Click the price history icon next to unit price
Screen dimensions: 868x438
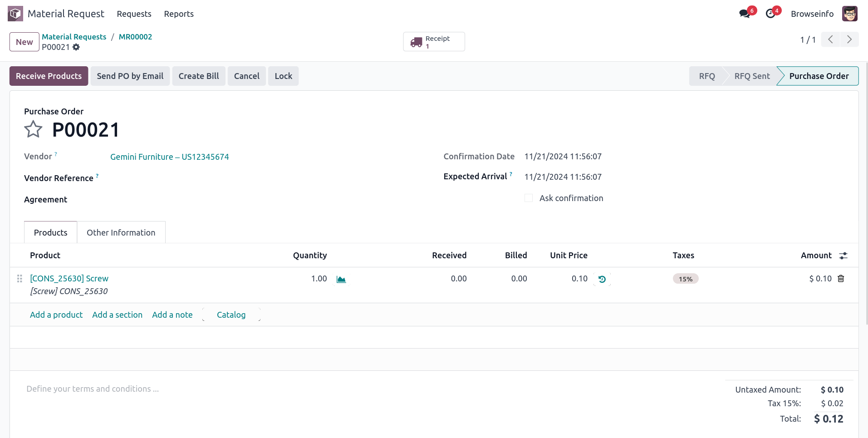click(x=602, y=279)
